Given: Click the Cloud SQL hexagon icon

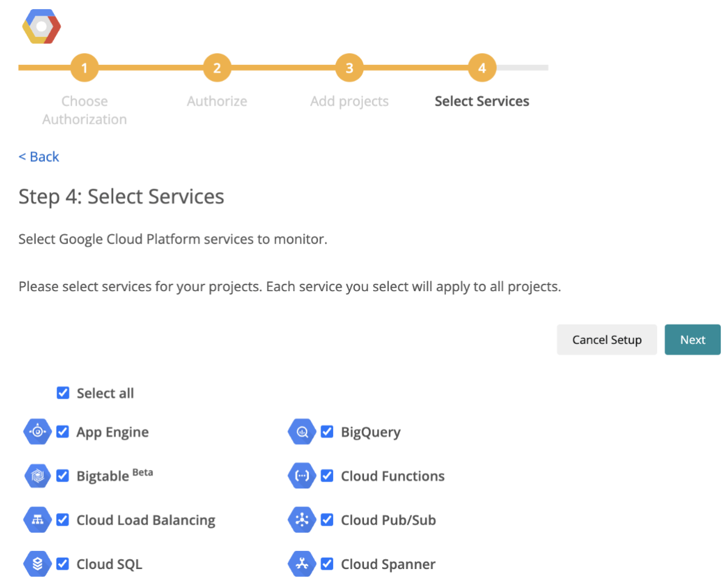Looking at the screenshot, I should pyautogui.click(x=38, y=564).
